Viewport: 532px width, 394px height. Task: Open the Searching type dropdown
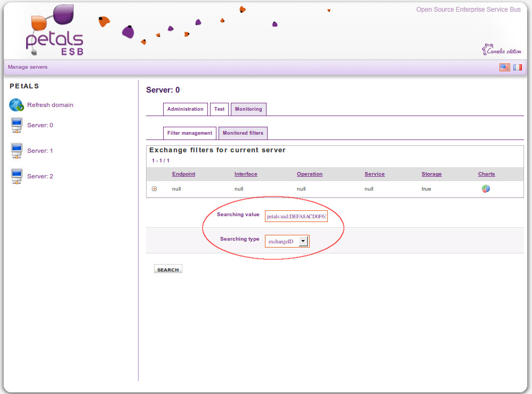303,241
